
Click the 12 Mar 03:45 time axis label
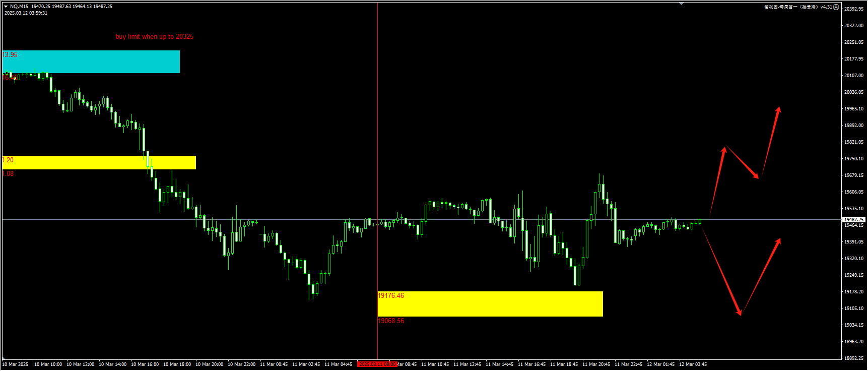(693, 364)
